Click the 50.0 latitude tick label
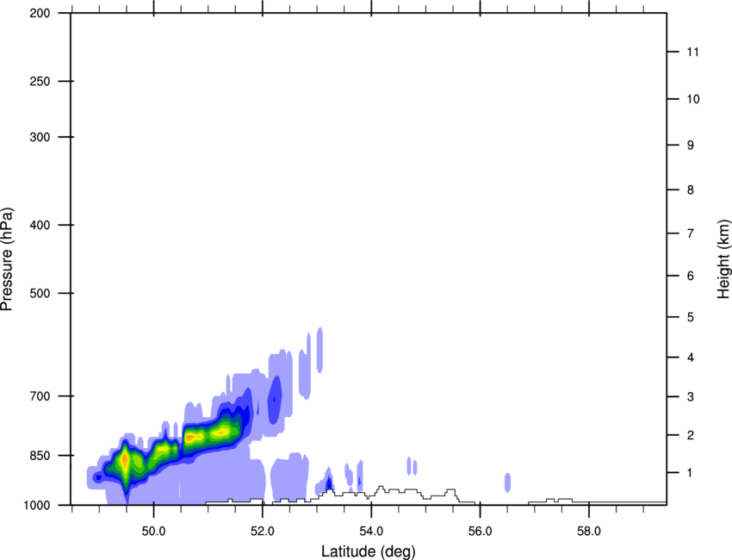This screenshot has height=560, width=732. (x=153, y=532)
